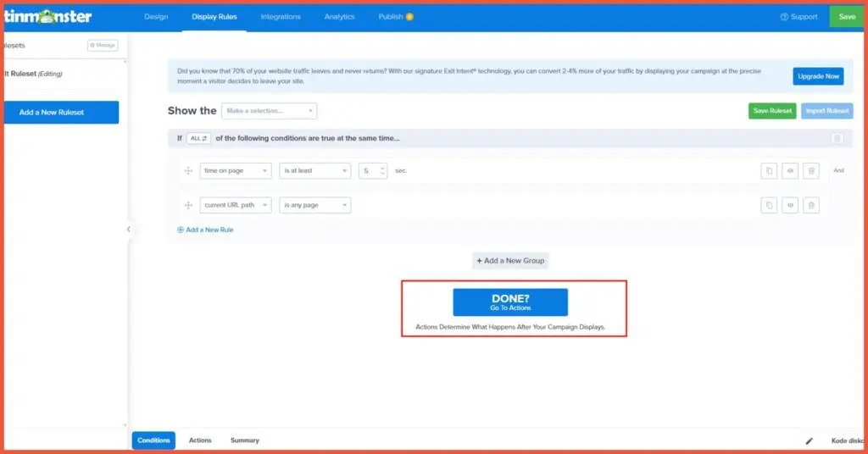The width and height of the screenshot is (868, 454).
Task: Click 'Add a New Rule' link
Action: click(x=205, y=230)
